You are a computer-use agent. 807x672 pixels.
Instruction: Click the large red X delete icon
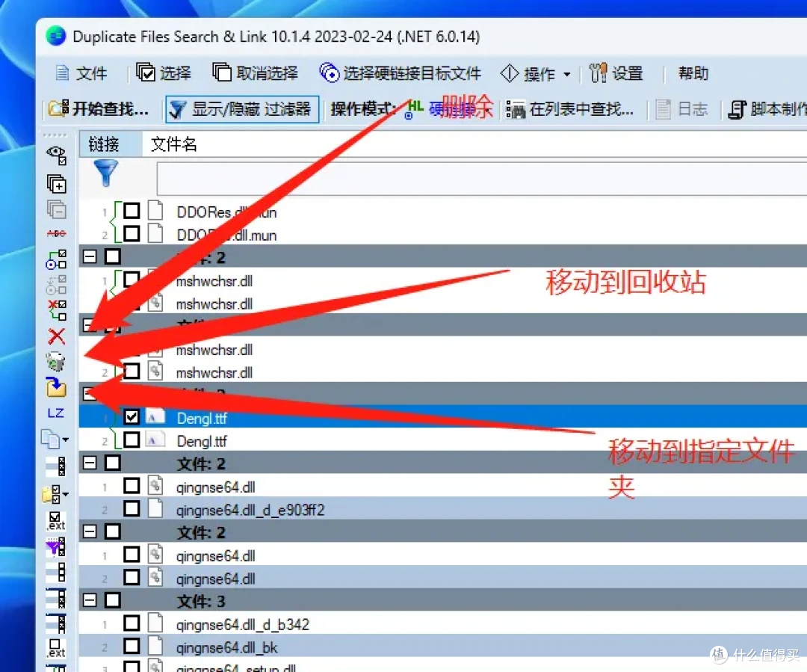[57, 336]
